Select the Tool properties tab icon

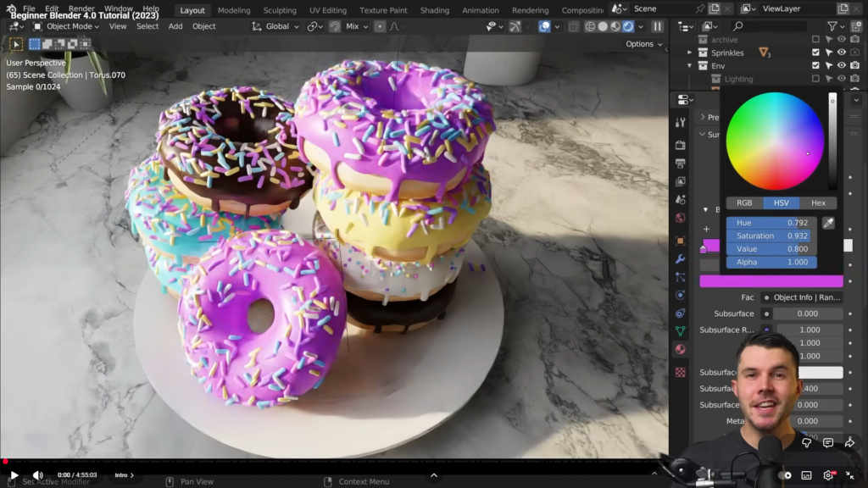680,123
